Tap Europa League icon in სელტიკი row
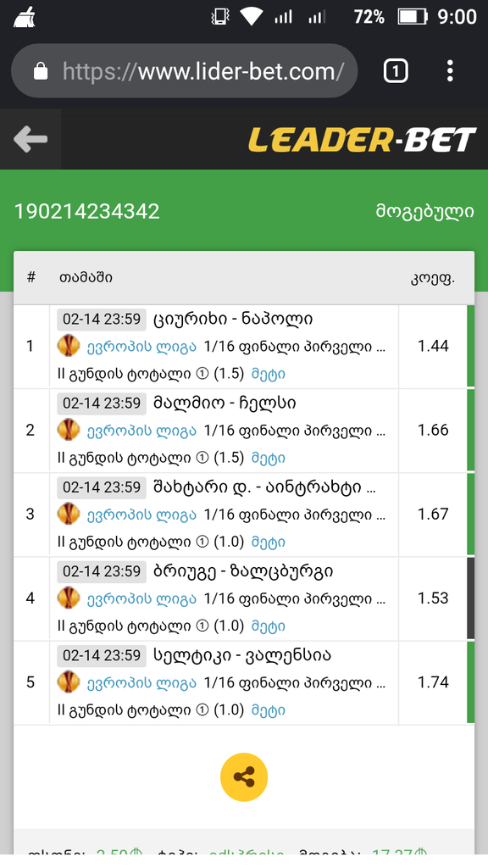 tap(68, 682)
